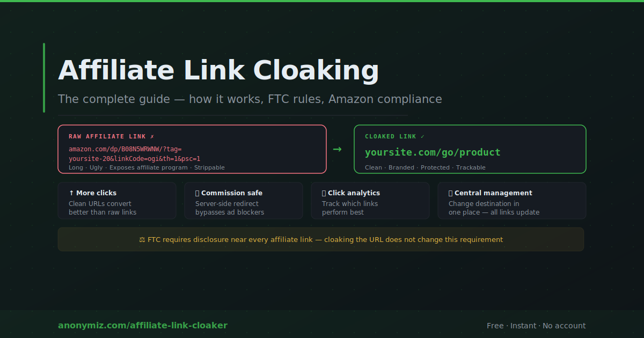This screenshot has height=338, width=644.
Task: Click the 'Click analytics' card heading
Action: point(354,193)
